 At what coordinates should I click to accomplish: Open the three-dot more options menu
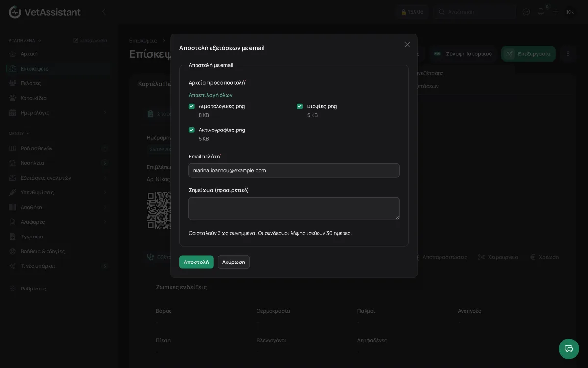[x=568, y=54]
